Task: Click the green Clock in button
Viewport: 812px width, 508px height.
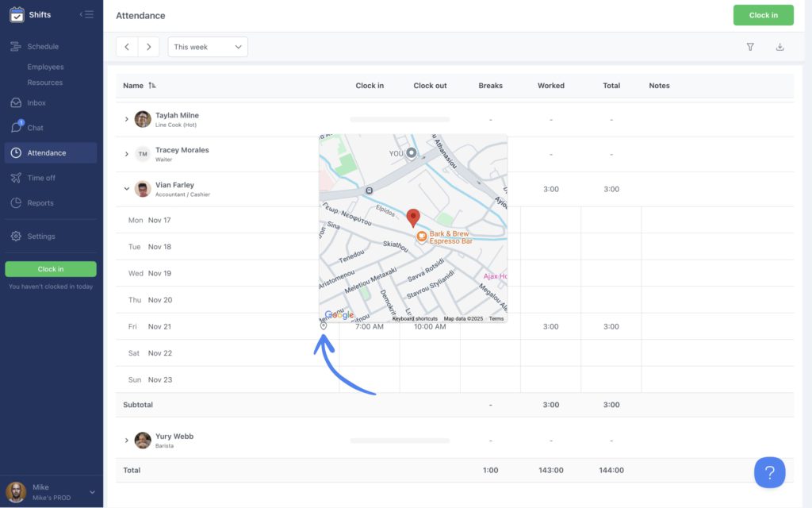Action: 763,14
